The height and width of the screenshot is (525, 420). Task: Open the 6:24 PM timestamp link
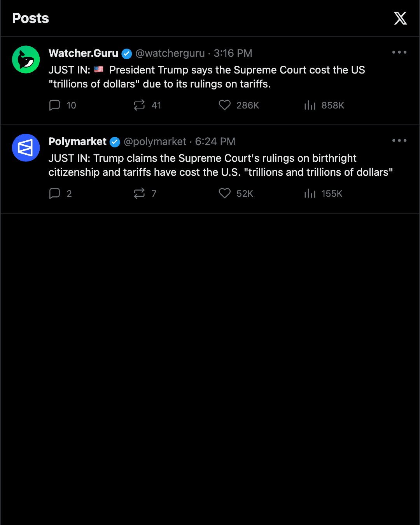tap(215, 142)
